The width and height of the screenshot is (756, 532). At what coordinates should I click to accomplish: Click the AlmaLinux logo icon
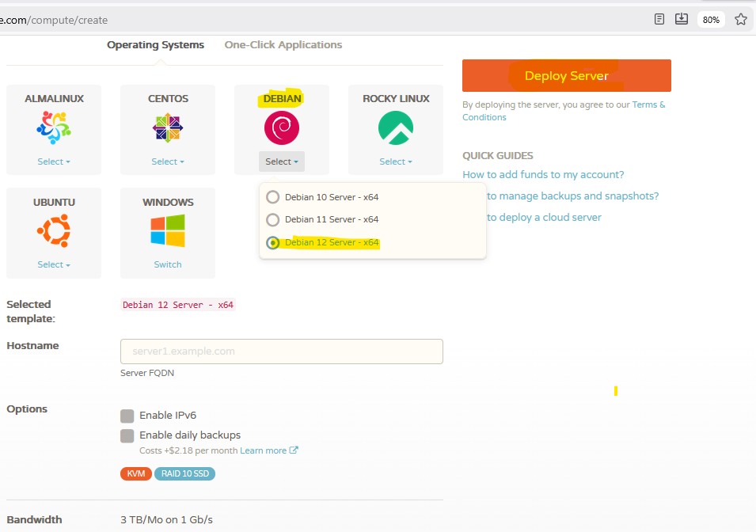54,127
